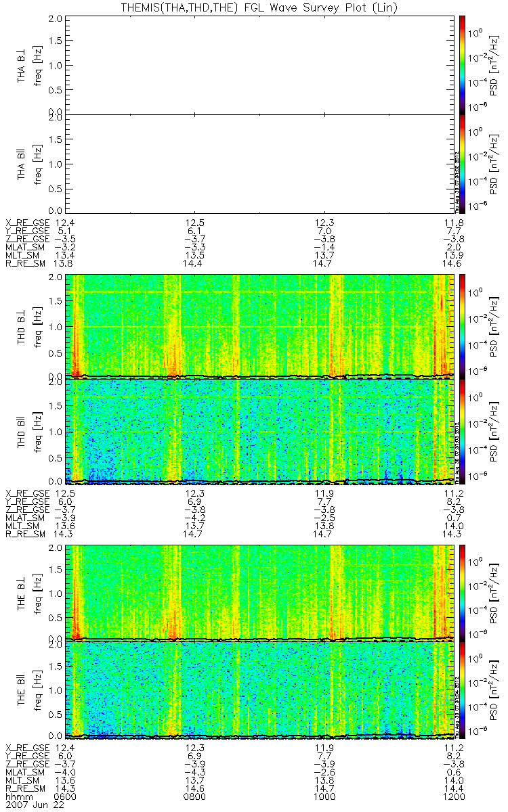The height and width of the screenshot is (812, 508).
Task: Click THA's MLAT_SM value "2.0"
Action: coord(453,248)
